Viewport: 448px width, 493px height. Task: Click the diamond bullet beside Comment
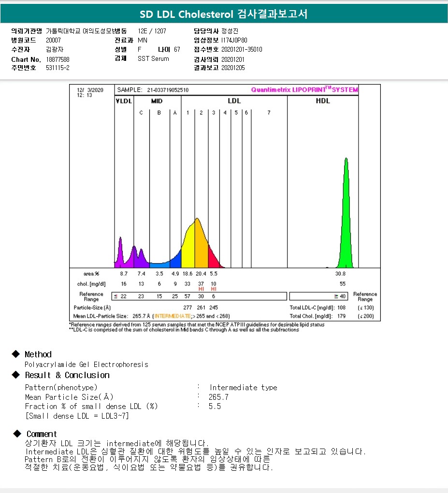click(x=16, y=434)
